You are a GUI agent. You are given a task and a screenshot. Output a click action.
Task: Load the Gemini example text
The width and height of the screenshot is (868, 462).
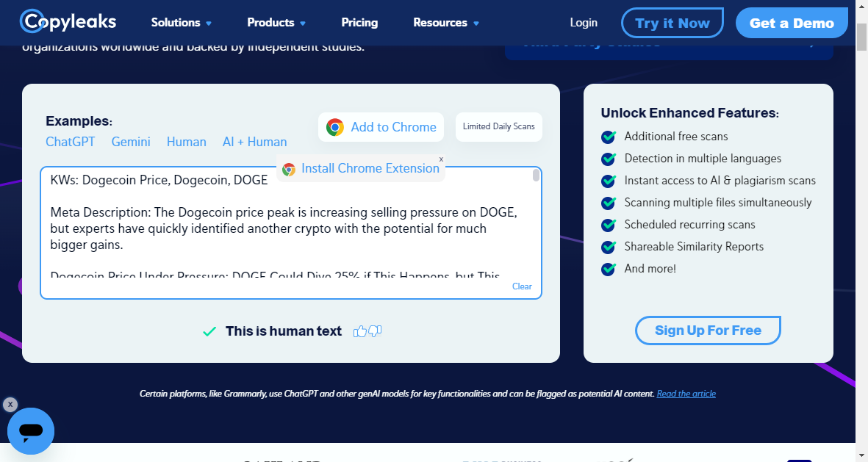point(131,142)
